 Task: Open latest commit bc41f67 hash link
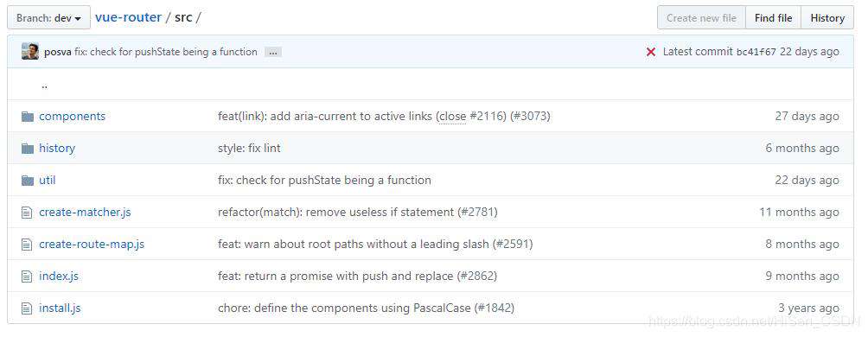[756, 52]
